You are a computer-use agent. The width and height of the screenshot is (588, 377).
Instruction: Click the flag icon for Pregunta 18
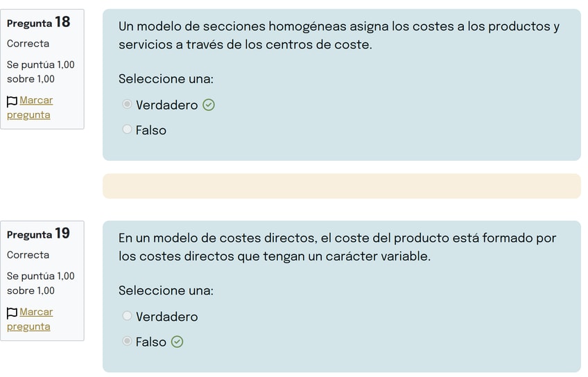[12, 101]
